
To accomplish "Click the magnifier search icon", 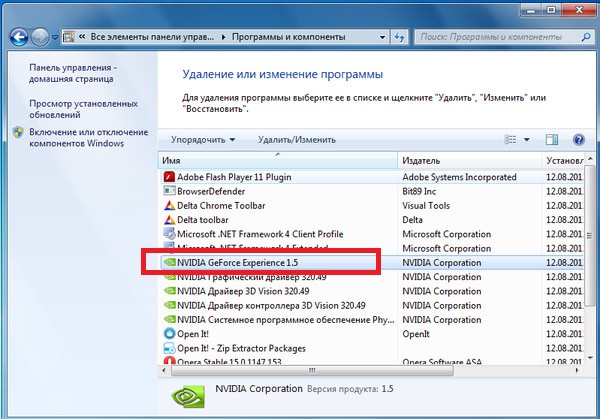I will 586,37.
